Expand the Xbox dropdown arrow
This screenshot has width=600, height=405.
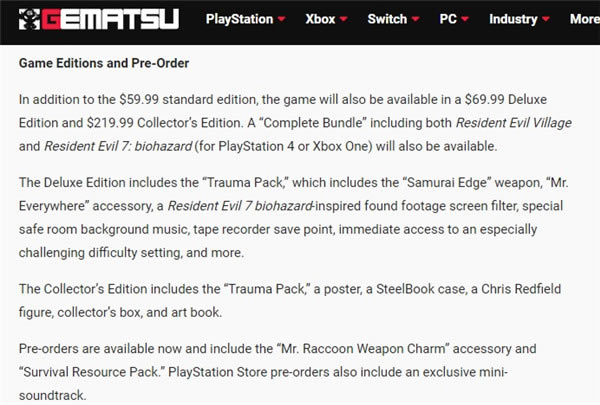click(344, 21)
